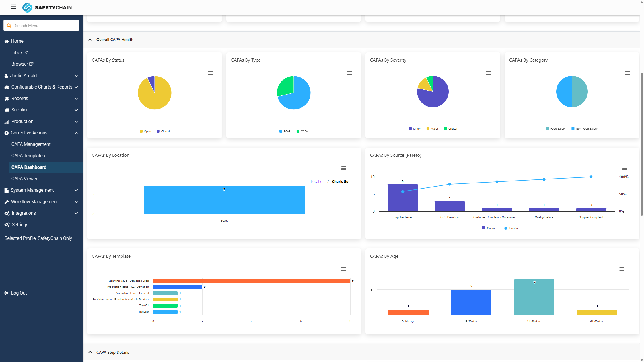Open the hamburger navigation menu icon
Screen dimensions: 644x362
click(x=13, y=6)
